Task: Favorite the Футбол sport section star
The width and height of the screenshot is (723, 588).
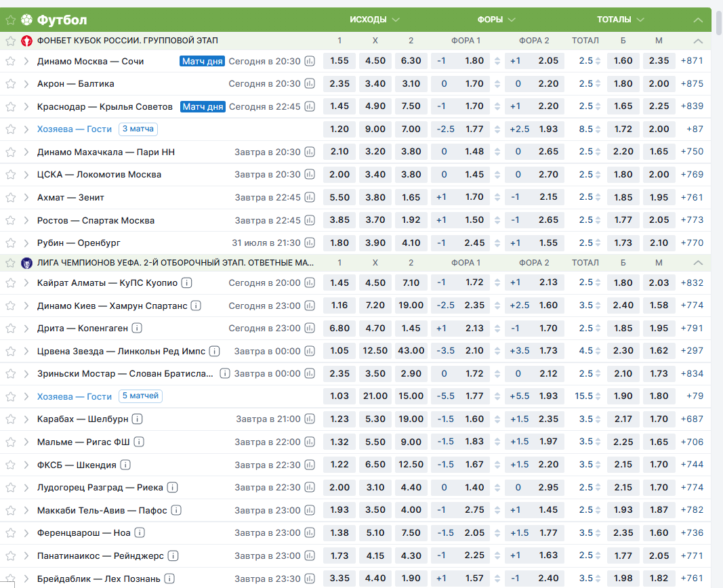Action: (11, 20)
